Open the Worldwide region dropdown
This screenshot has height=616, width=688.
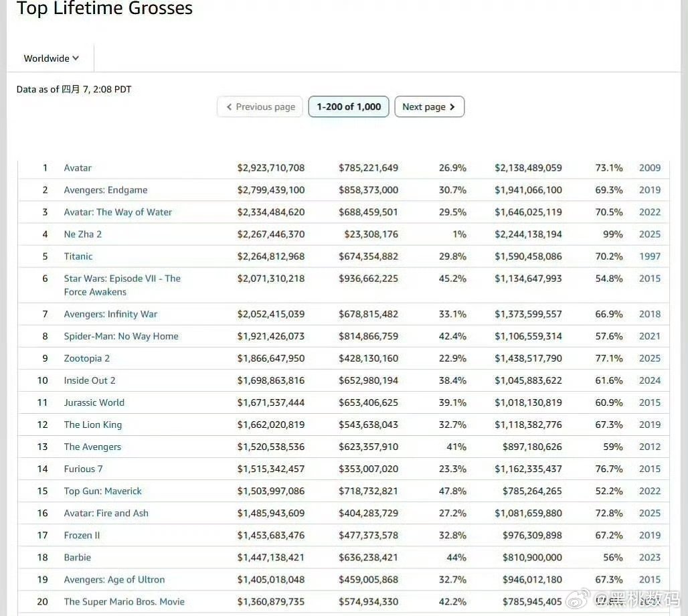(x=51, y=58)
